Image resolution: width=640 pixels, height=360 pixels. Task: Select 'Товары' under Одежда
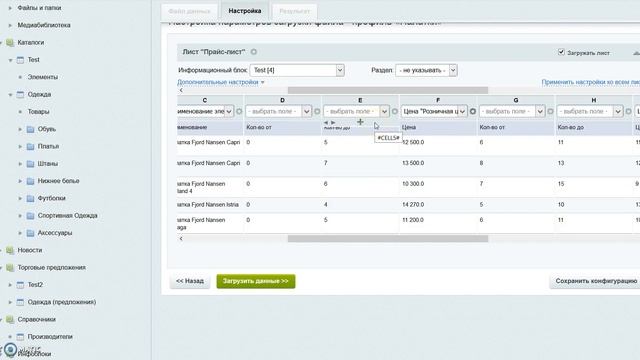(x=38, y=112)
